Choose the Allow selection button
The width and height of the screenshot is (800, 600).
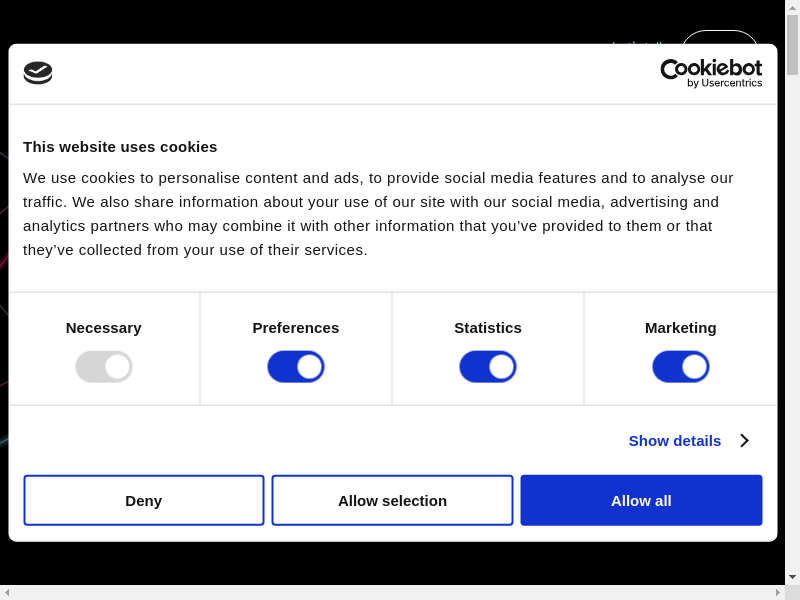tap(392, 500)
